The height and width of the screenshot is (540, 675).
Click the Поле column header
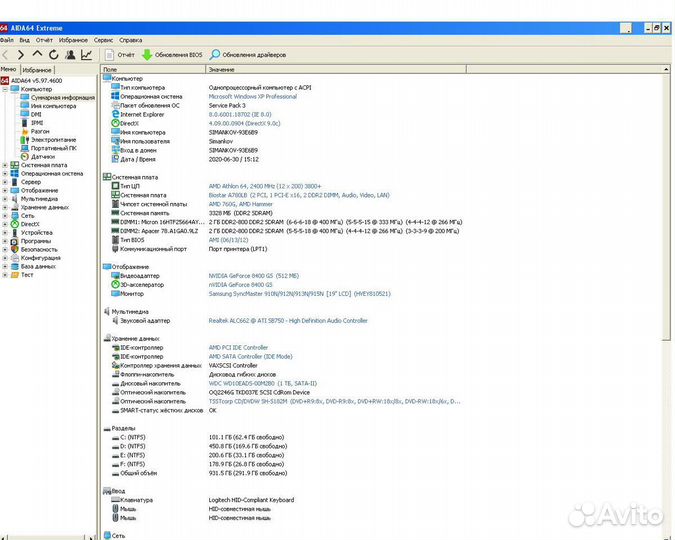(153, 69)
